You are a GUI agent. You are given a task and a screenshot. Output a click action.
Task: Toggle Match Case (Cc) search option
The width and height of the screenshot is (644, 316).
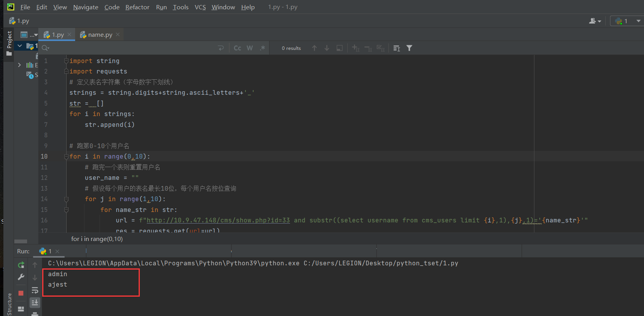click(x=237, y=48)
